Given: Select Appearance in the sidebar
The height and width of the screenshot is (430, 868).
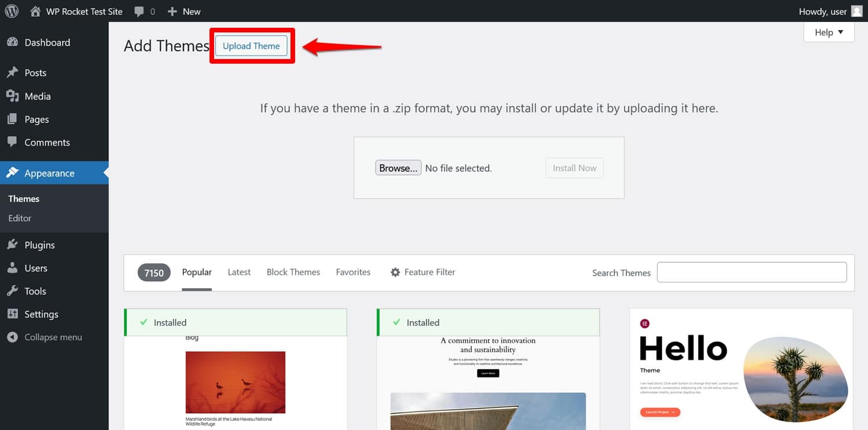Looking at the screenshot, I should click(54, 172).
